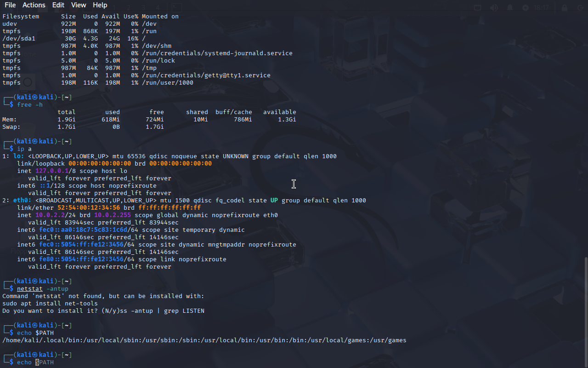This screenshot has height=368, width=588.
Task: Click the 'available' column header
Action: [280, 112]
